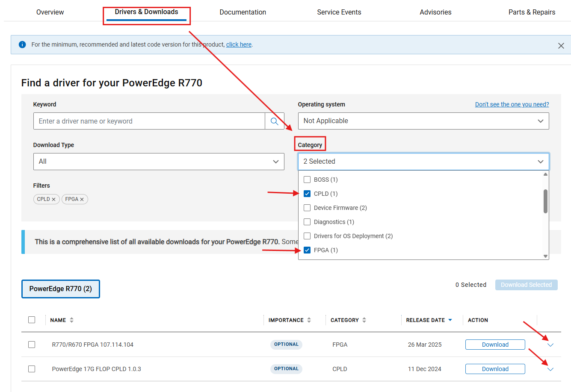The height and width of the screenshot is (392, 571).
Task: Select all drivers with header checkbox
Action: 32,320
